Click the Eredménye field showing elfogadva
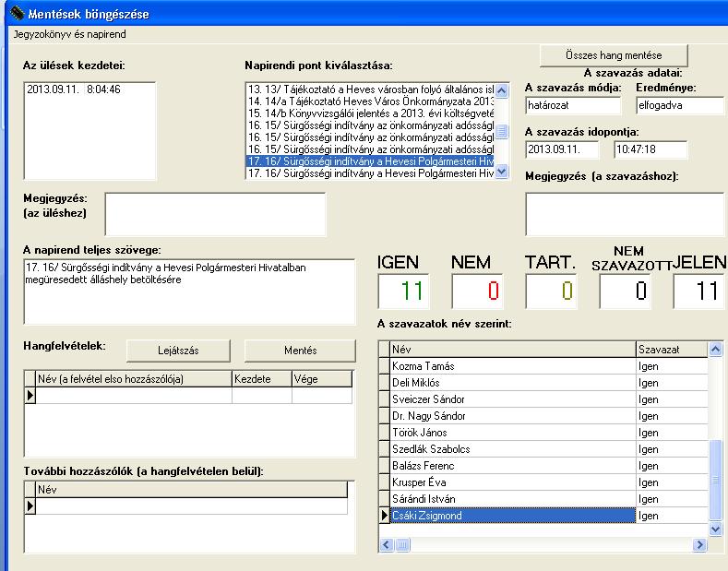This screenshot has height=571, width=728. click(680, 105)
